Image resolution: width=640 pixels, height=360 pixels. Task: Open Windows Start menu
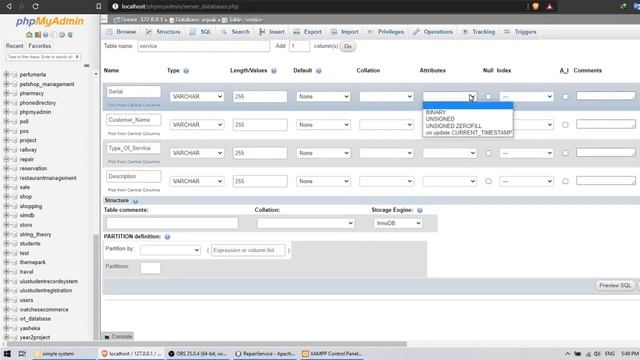tap(7, 353)
